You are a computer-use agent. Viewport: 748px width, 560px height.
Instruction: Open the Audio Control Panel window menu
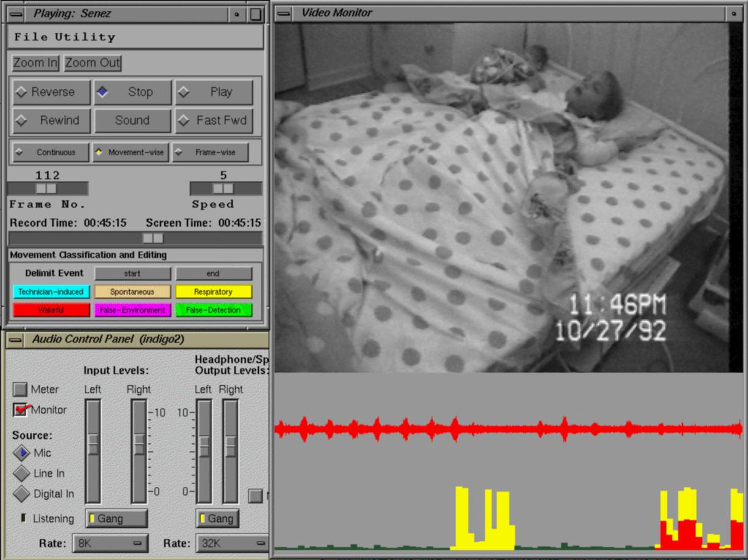point(16,340)
